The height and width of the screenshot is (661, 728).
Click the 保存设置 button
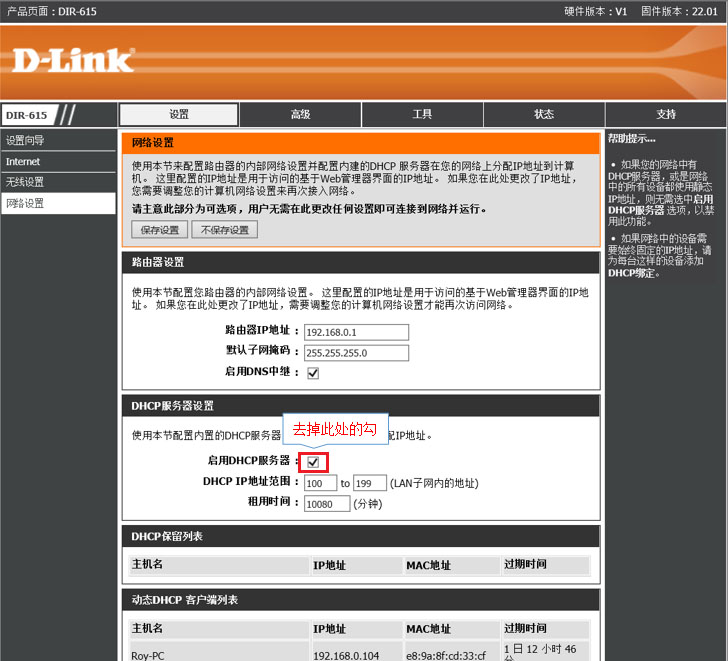(x=160, y=230)
